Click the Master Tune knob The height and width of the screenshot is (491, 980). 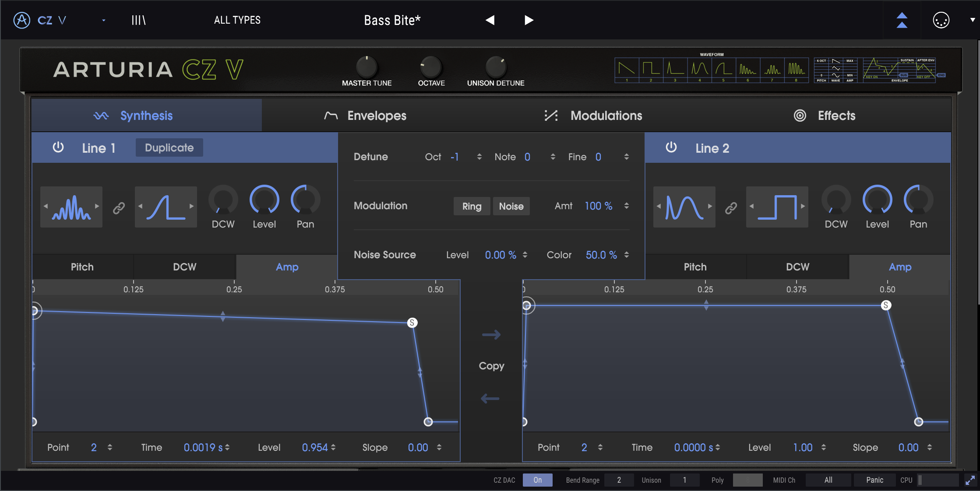click(x=367, y=67)
